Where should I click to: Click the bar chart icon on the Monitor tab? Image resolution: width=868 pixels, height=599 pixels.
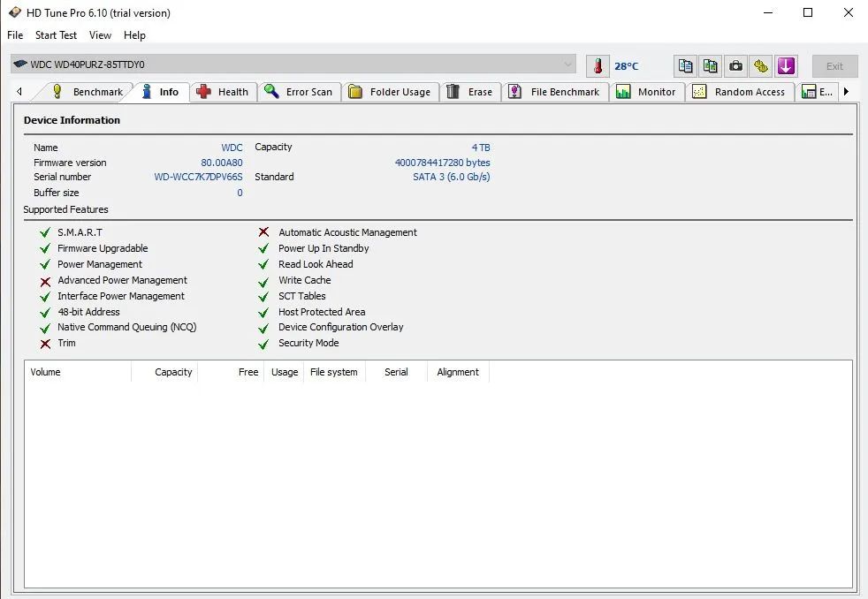click(x=623, y=91)
